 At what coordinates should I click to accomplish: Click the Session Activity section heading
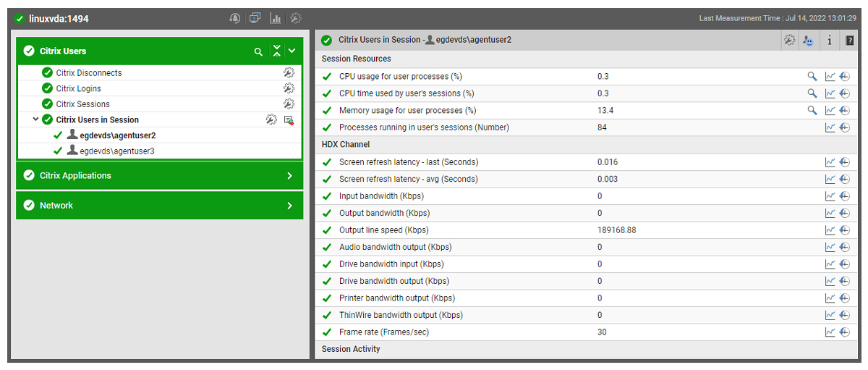click(x=351, y=349)
